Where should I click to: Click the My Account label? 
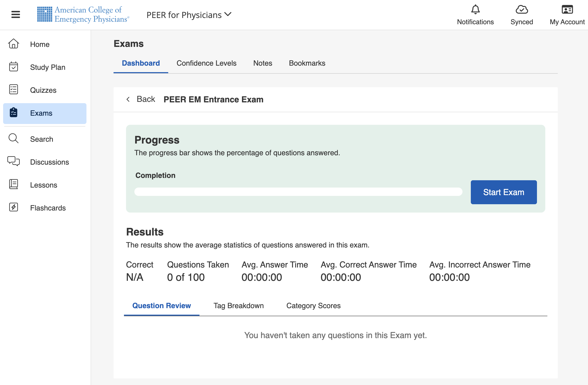click(x=567, y=22)
